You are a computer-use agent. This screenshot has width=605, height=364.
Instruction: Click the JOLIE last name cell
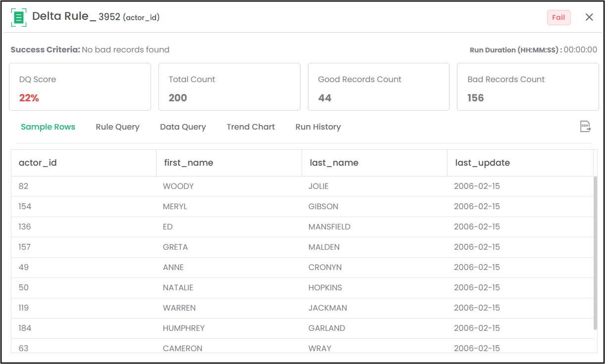374,186
